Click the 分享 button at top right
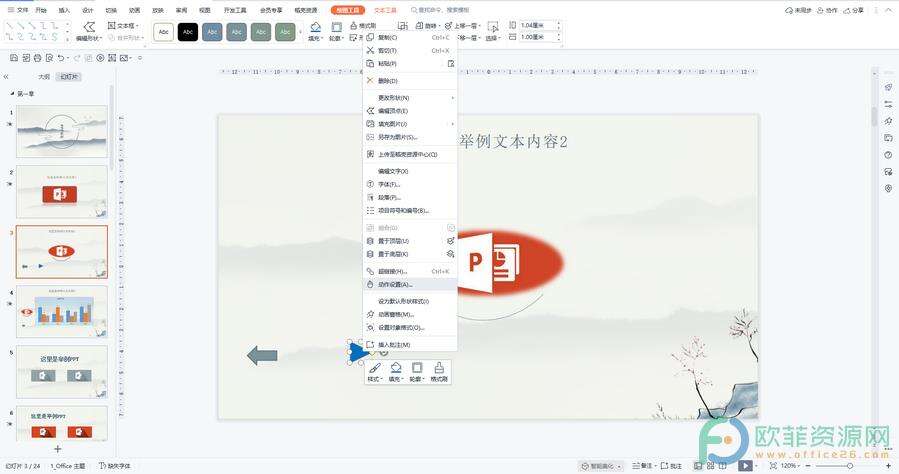This screenshot has width=899, height=474. (853, 9)
